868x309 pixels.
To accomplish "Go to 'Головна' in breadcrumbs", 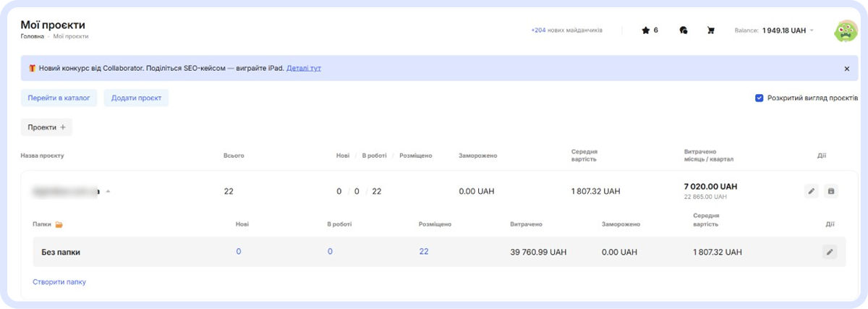I will point(32,36).
